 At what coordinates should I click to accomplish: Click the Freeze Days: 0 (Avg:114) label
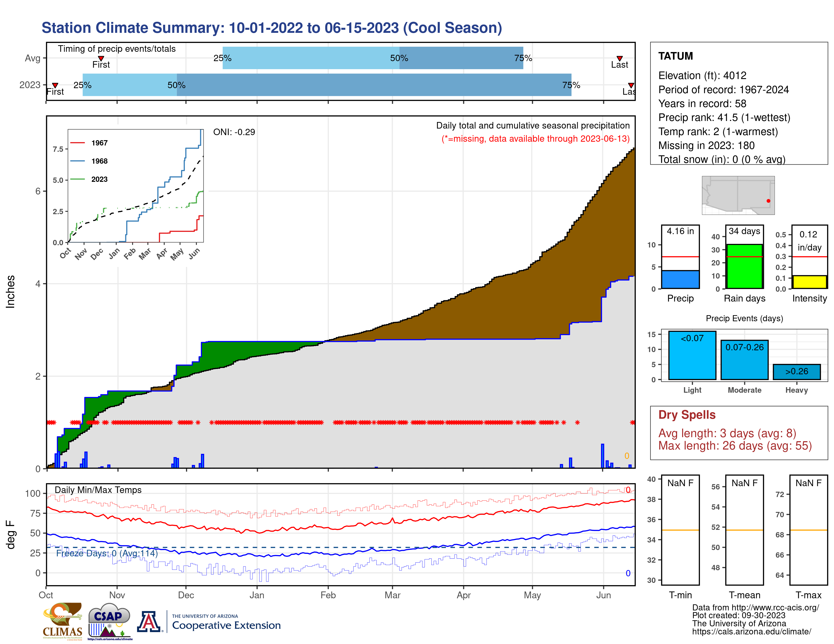click(107, 553)
